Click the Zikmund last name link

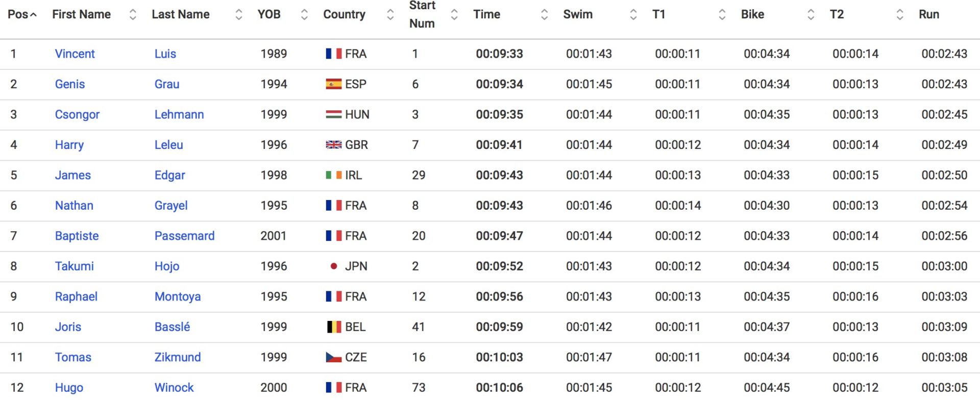coord(178,357)
